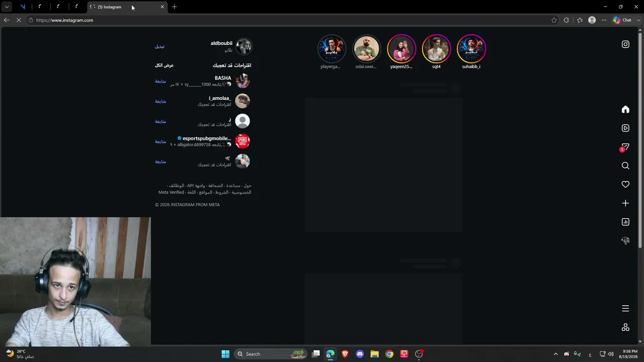
Task: Open esportspubgmobile PUBG avatar
Action: 243,141
